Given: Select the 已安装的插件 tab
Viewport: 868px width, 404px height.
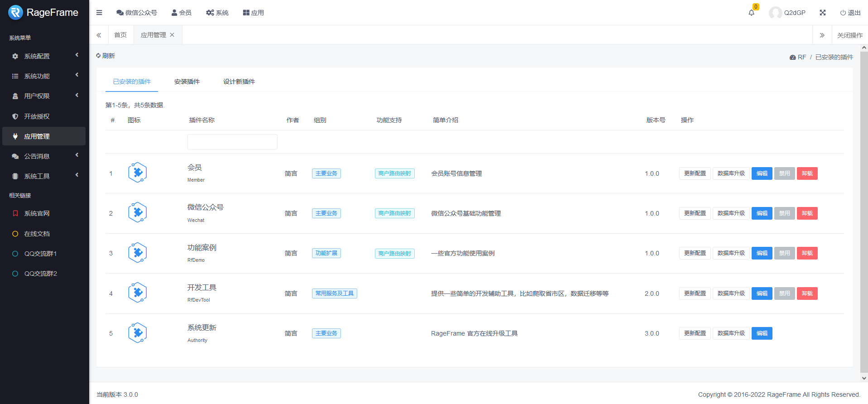Looking at the screenshot, I should tap(132, 82).
